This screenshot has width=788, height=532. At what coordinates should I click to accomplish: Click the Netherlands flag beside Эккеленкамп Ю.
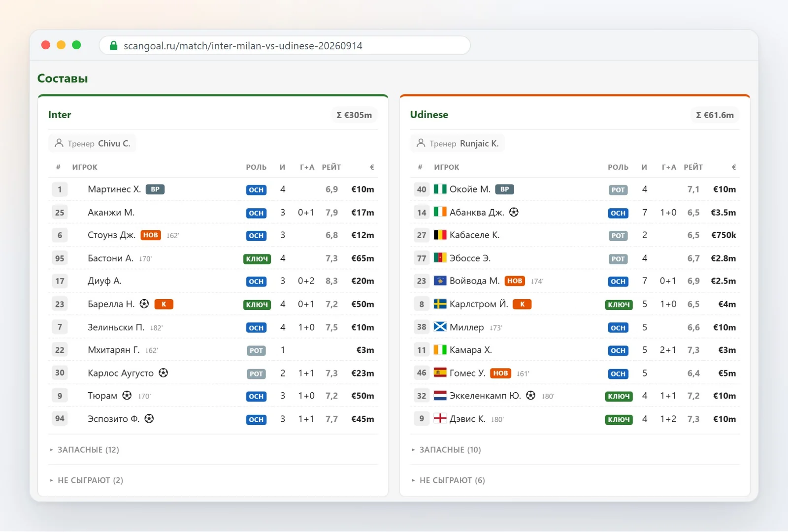(440, 395)
